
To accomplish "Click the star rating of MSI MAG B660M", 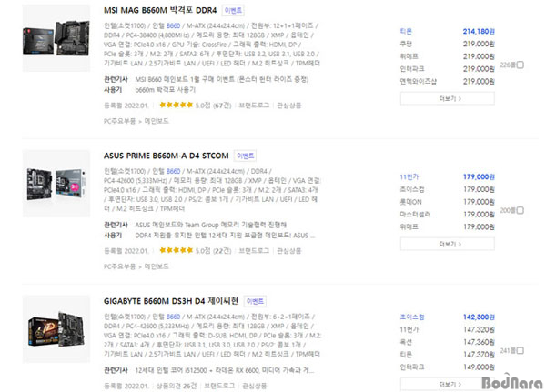I will 177,105.
